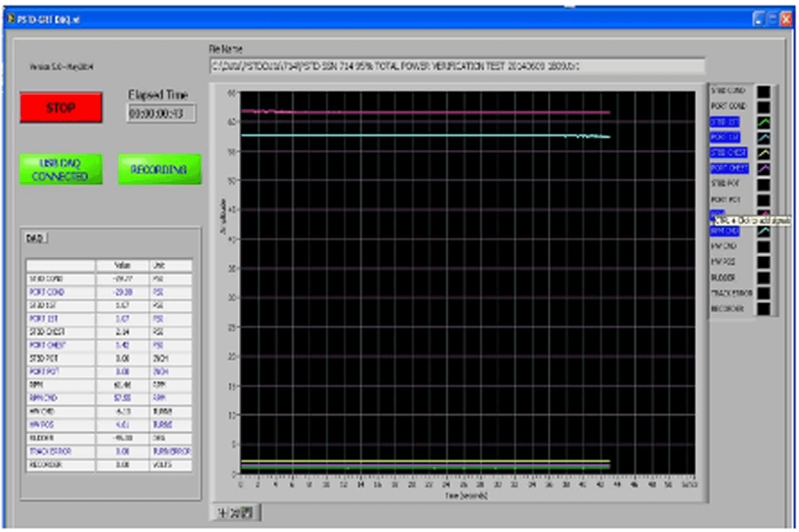This screenshot has width=799, height=532.
Task: Select the crosshair cursor tool in graph palette
Action: [x=223, y=513]
